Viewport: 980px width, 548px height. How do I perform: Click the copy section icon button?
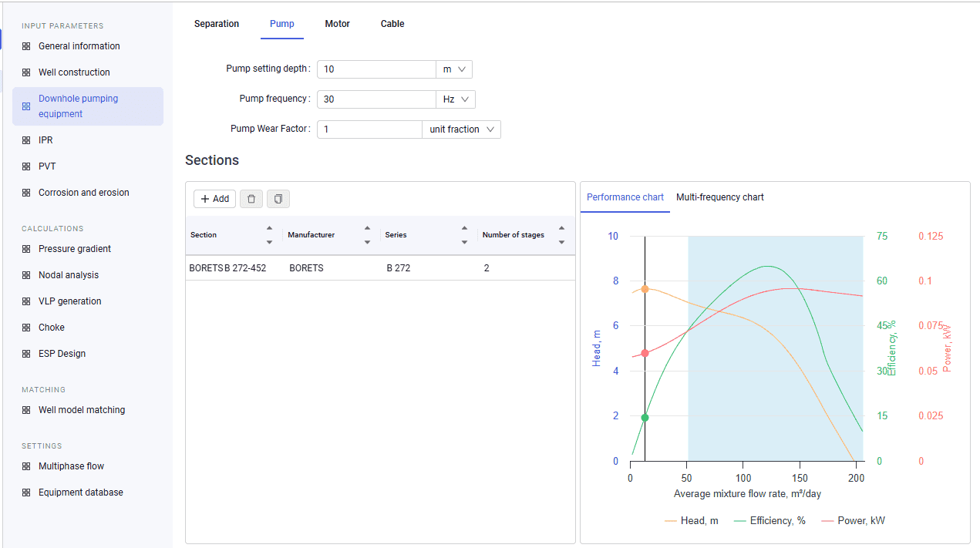pyautogui.click(x=278, y=199)
